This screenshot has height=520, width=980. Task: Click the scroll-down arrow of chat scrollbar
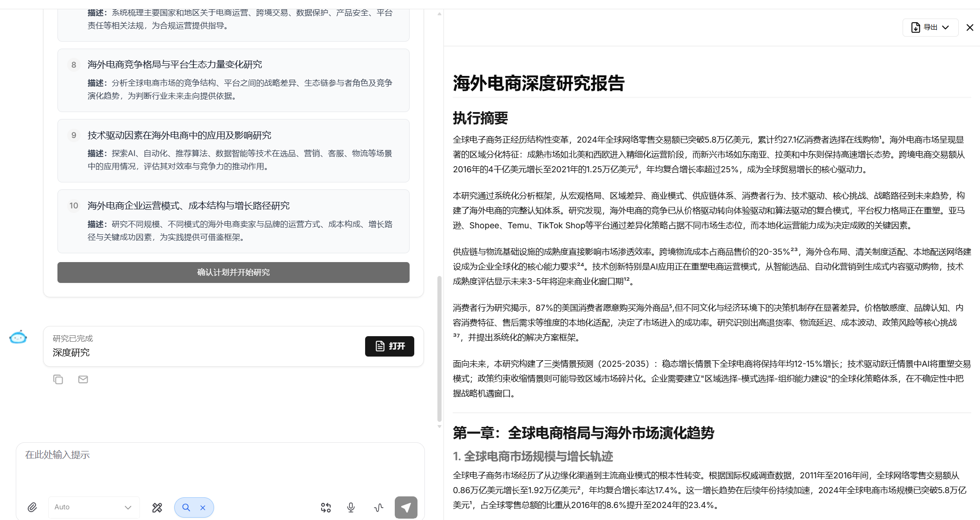pyautogui.click(x=439, y=426)
